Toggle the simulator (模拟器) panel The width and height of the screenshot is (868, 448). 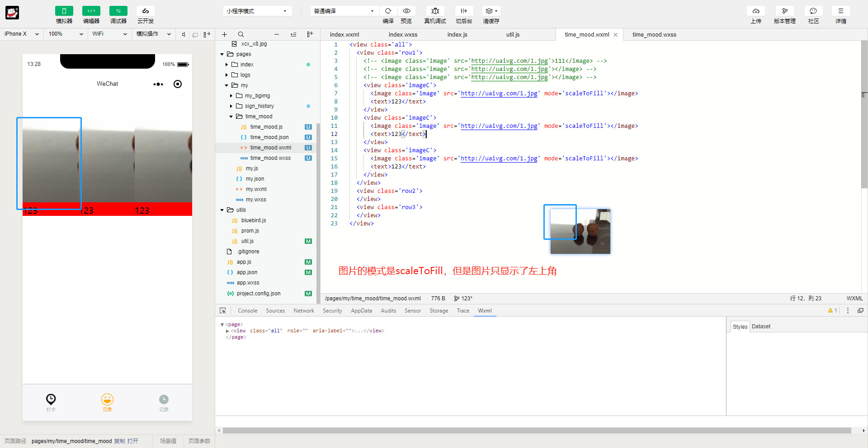pos(64,11)
